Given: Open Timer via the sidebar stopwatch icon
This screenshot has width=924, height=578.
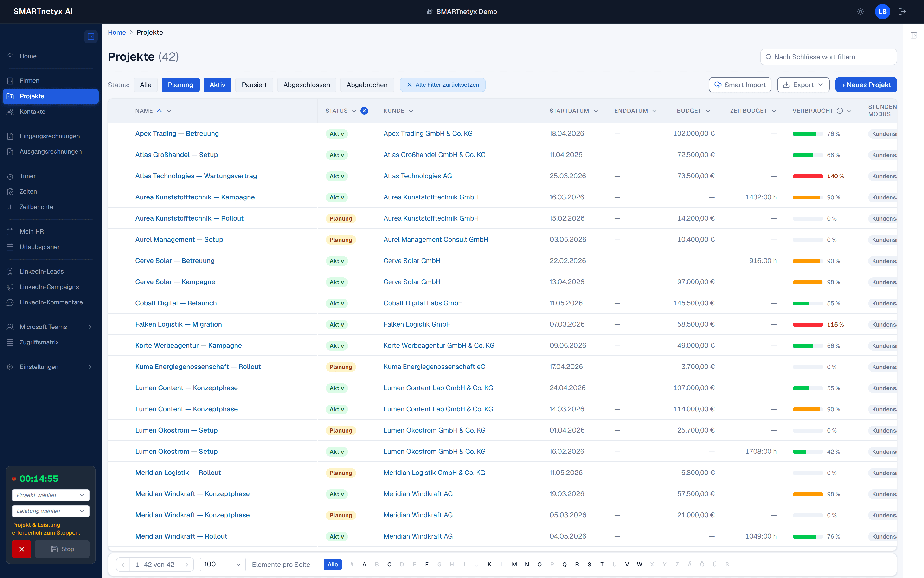Looking at the screenshot, I should pyautogui.click(x=10, y=176).
